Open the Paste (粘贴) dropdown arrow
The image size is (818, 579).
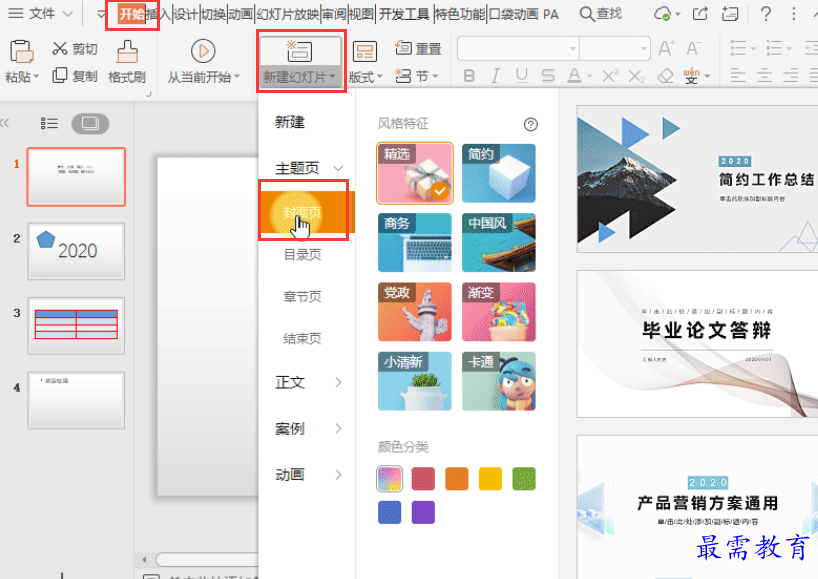point(37,77)
